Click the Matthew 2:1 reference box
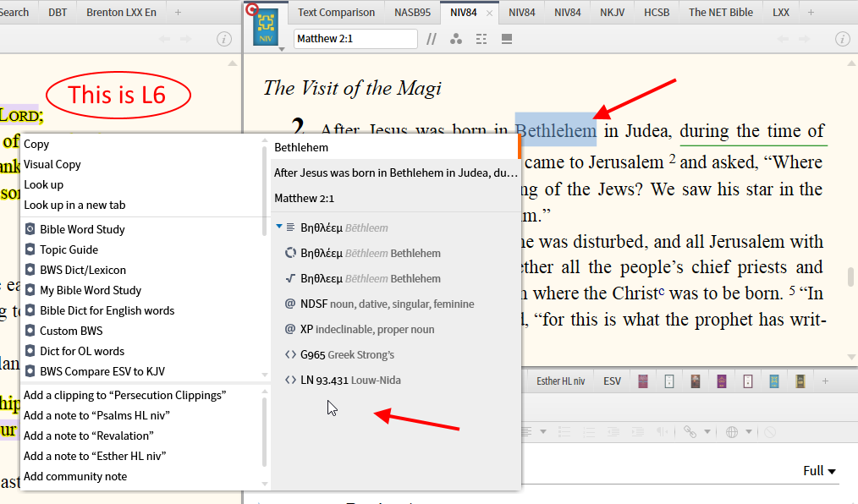Screen dimensions: 858x504 click(x=355, y=38)
